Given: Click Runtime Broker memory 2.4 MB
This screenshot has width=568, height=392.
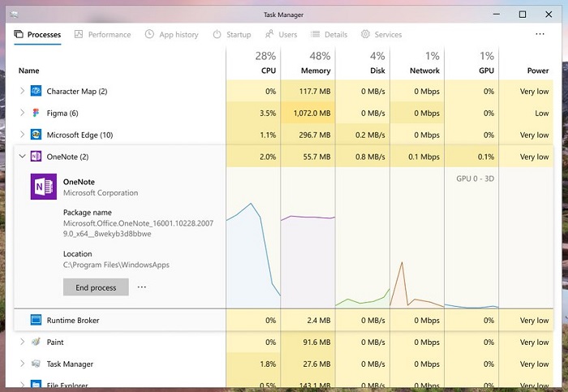Looking at the screenshot, I should coord(319,321).
